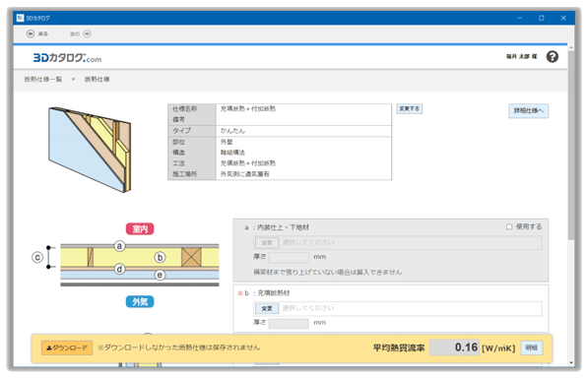Click the back arrow (戻る) icon
This screenshot has height=378, width=588.
[31, 33]
